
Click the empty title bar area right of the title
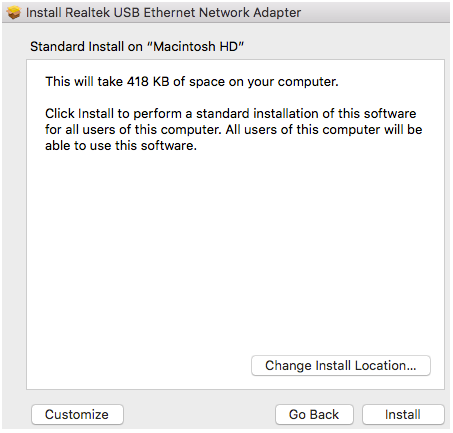tap(375, 13)
